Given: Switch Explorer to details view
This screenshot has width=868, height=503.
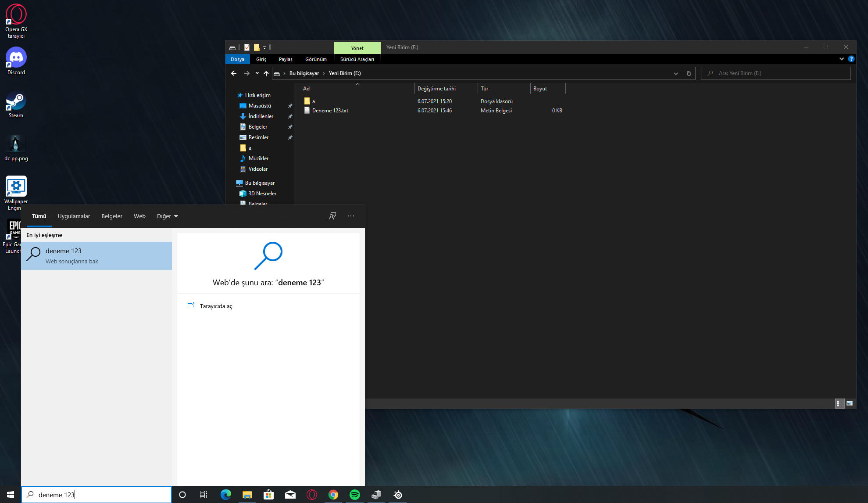Looking at the screenshot, I should pyautogui.click(x=839, y=403).
